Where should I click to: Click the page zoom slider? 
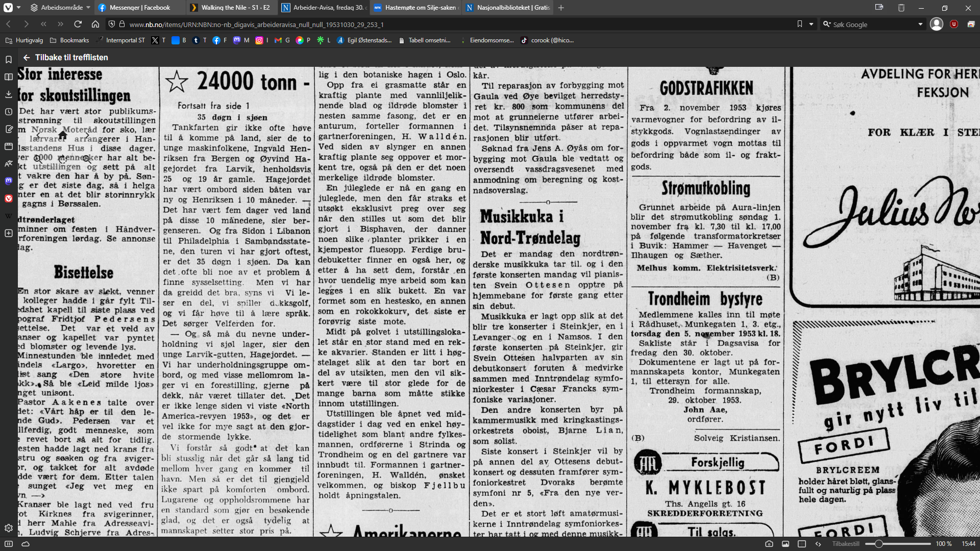[x=898, y=544]
